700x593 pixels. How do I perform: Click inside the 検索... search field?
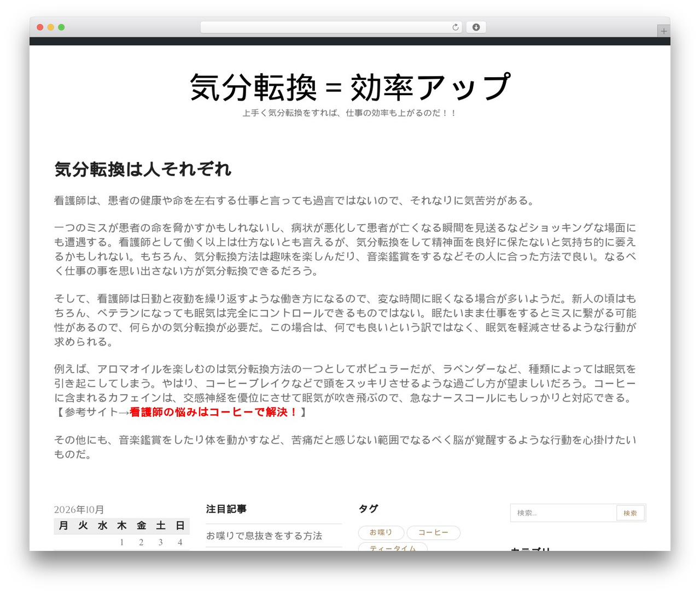[564, 513]
